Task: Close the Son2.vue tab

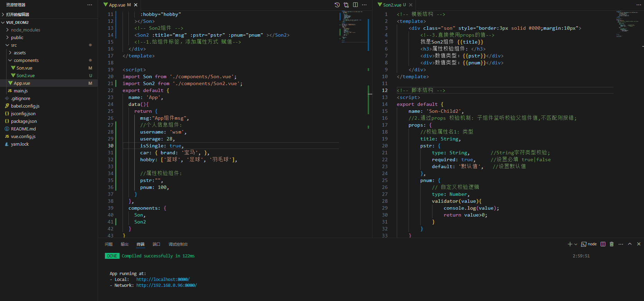Action: [x=411, y=5]
